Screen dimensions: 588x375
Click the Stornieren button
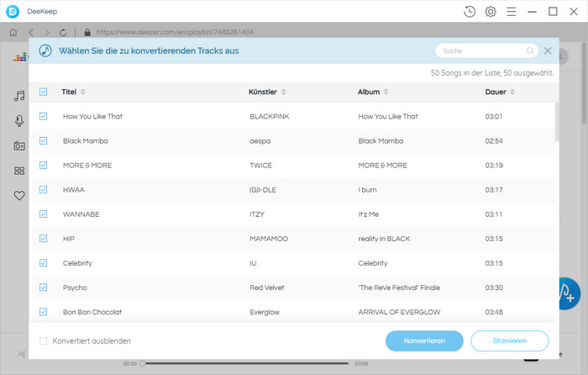tap(509, 341)
